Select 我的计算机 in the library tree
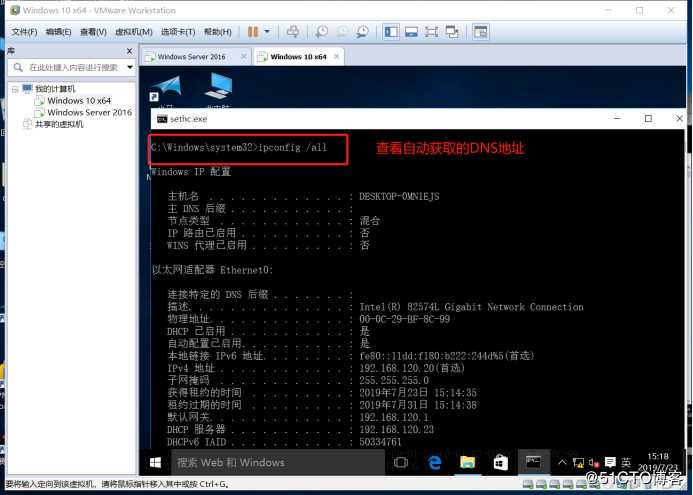This screenshot has height=495, width=693. [x=55, y=89]
